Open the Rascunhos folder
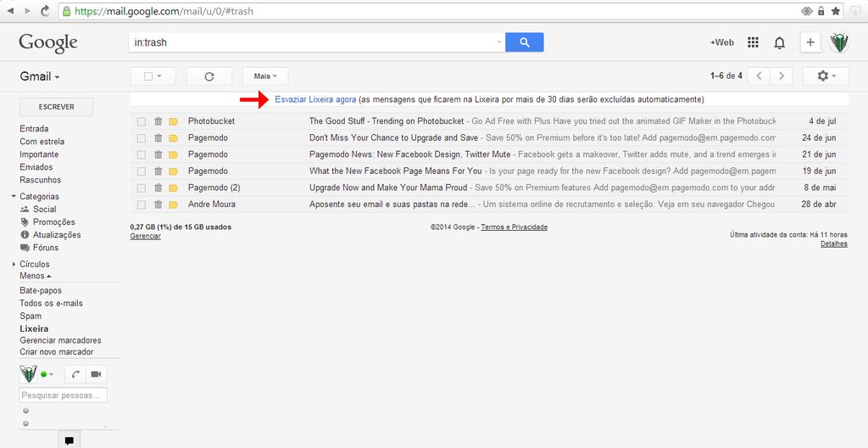 [x=41, y=180]
